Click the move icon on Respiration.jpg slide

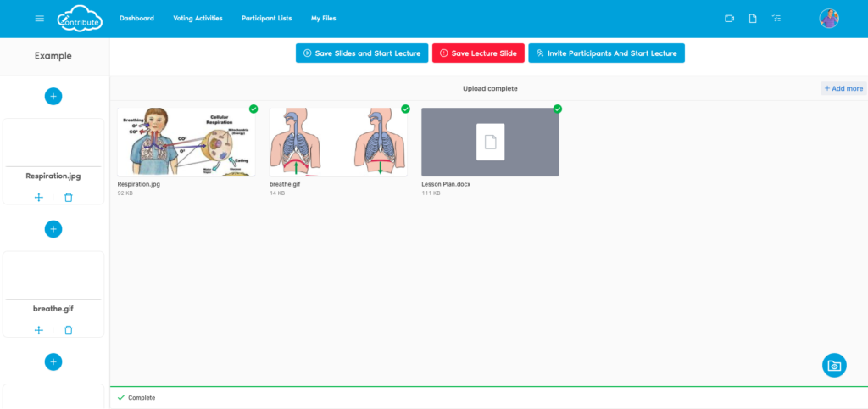tap(39, 198)
